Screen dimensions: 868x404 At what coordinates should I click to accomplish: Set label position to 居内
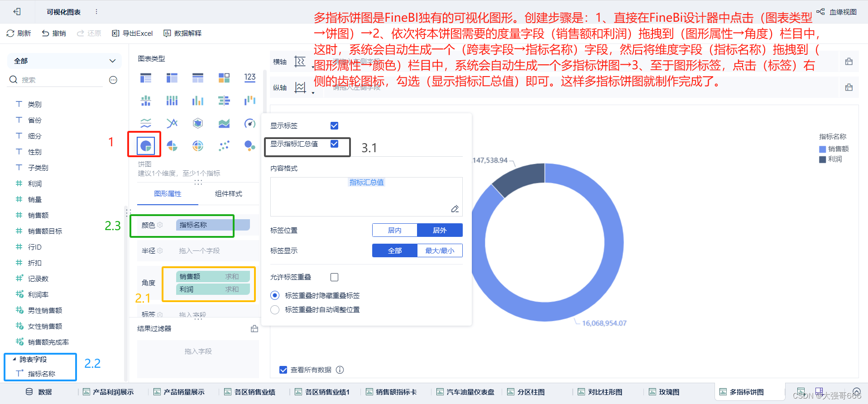pyautogui.click(x=395, y=230)
